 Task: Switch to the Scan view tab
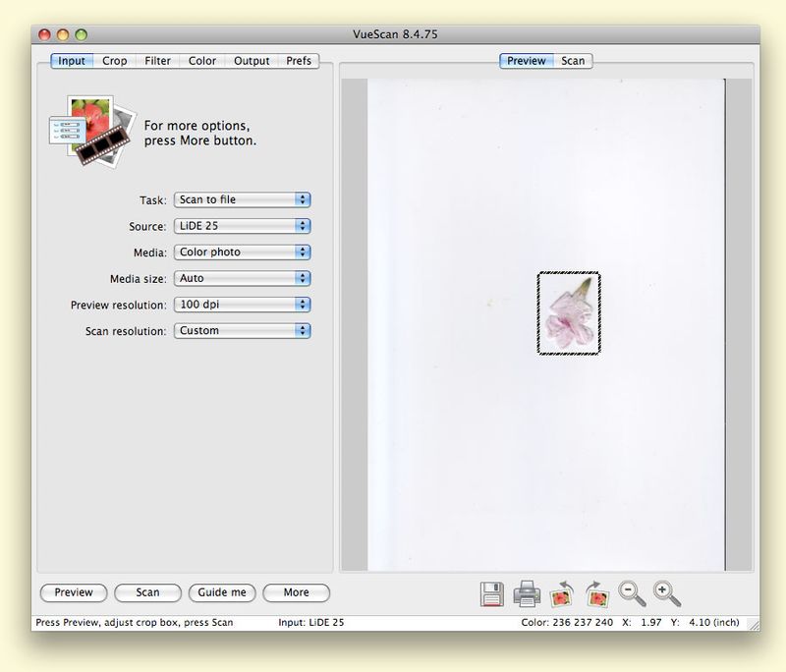click(573, 61)
